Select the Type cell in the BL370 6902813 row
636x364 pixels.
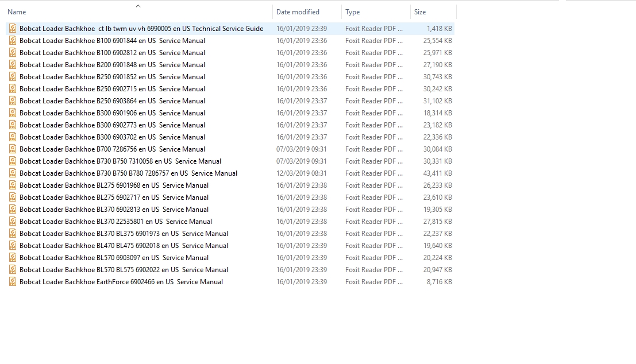pos(374,210)
